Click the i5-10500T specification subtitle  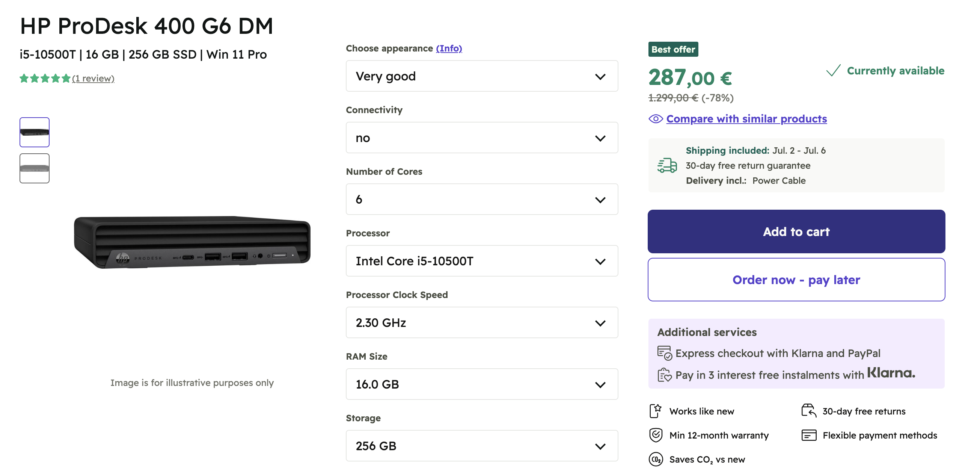[x=143, y=54]
